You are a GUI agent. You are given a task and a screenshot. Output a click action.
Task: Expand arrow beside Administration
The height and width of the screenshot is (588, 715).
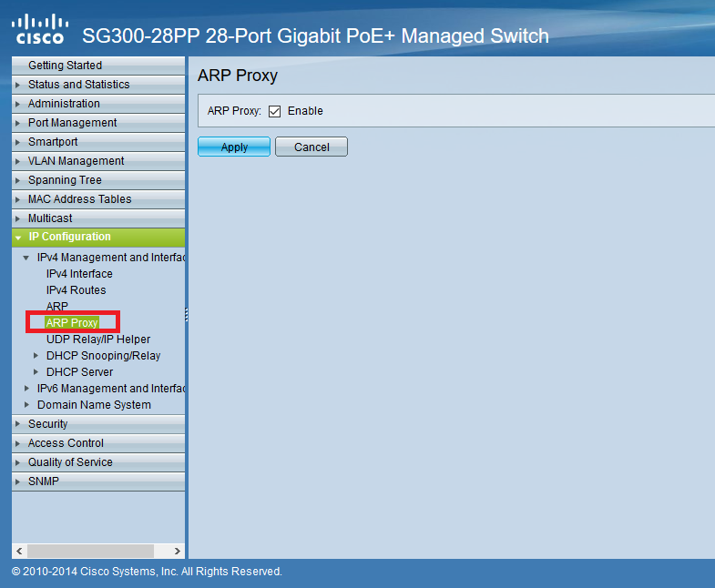tap(18, 104)
